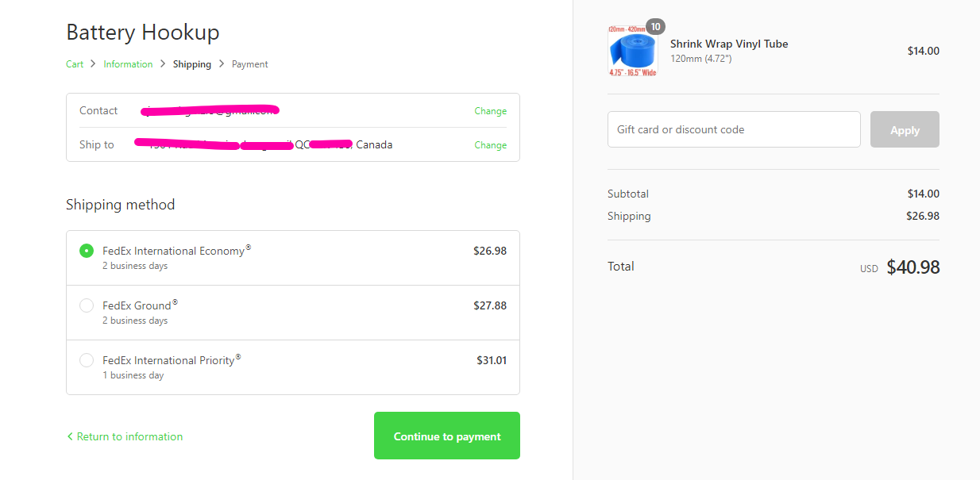
Task: Continue to payment
Action: pos(447,436)
